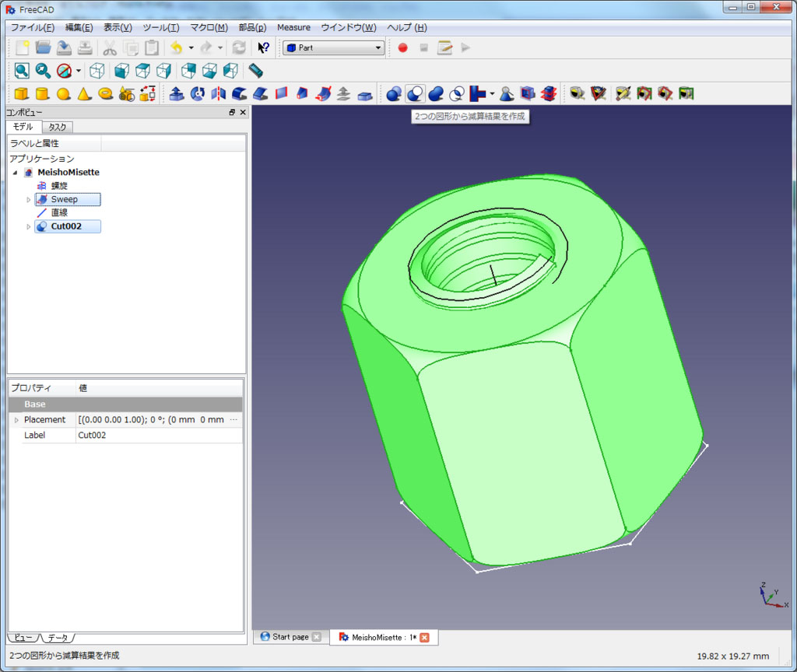The height and width of the screenshot is (672, 797).
Task: Select the 螺旋 tree item
Action: pos(59,186)
